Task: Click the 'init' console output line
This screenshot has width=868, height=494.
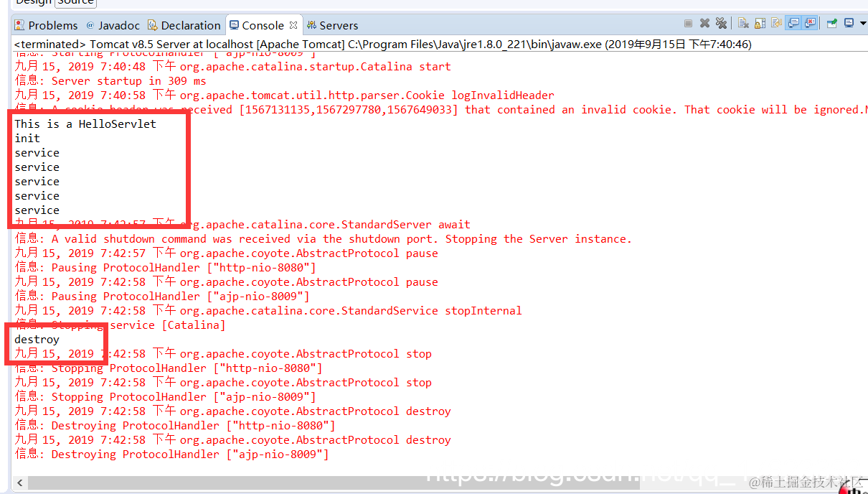Action: coord(27,138)
